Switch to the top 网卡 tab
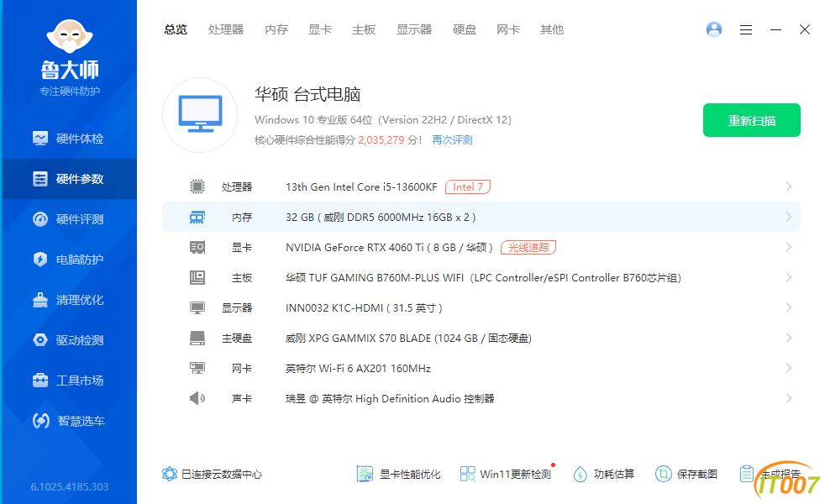 coord(507,29)
